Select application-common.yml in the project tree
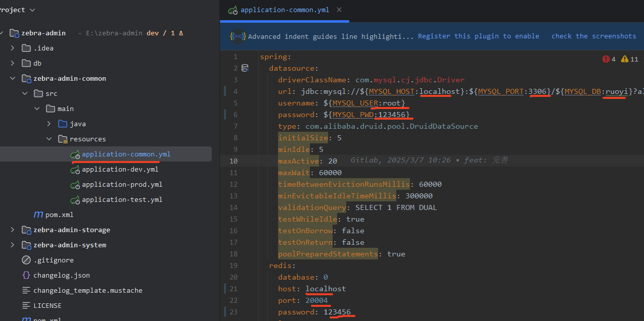644x321 pixels. coord(126,154)
